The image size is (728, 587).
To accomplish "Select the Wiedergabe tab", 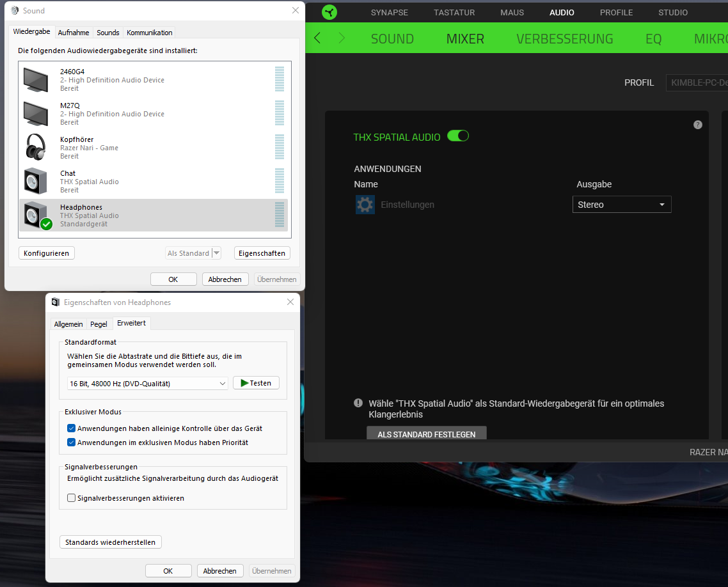I will (31, 31).
